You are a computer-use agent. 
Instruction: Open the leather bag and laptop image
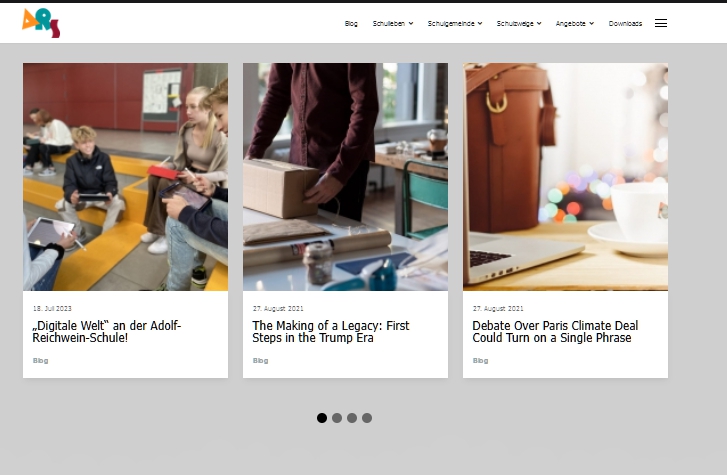pos(565,177)
